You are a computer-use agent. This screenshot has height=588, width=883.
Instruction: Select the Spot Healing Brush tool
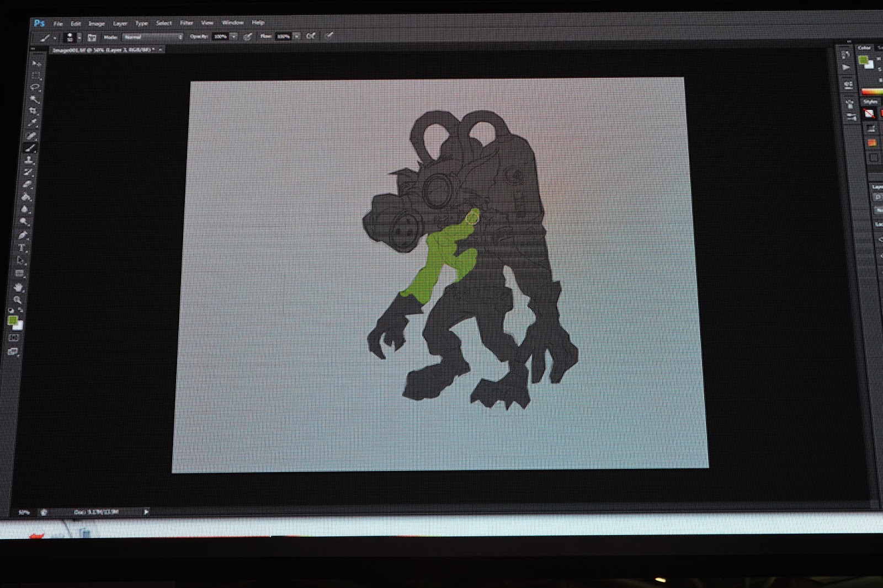click(31, 136)
